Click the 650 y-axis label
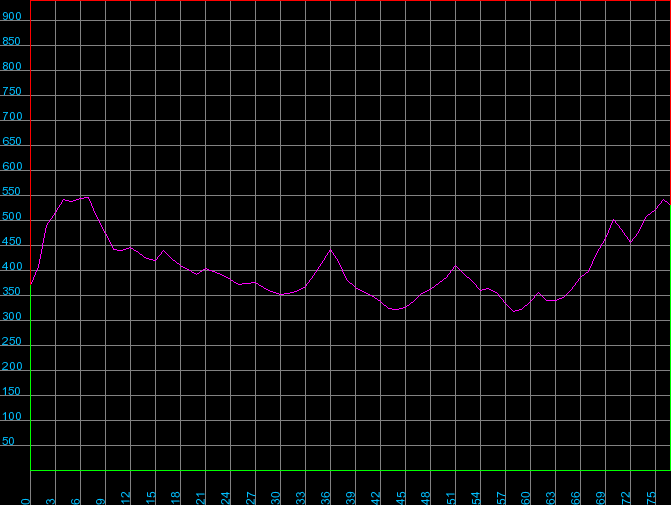The height and width of the screenshot is (505, 671). (12, 142)
